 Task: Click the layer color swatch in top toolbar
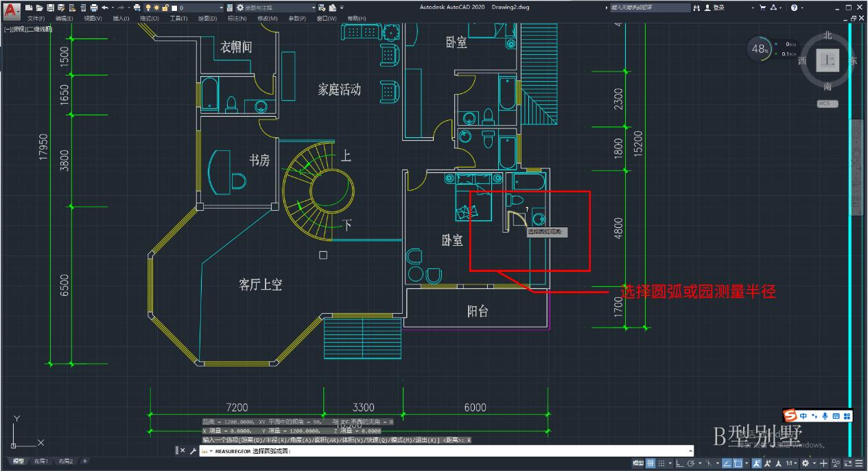click(174, 7)
